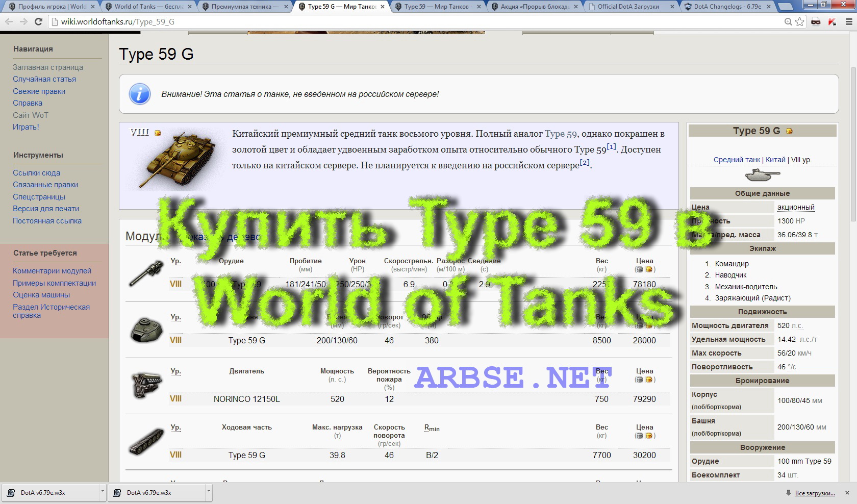Screen dimensions: 857x504
Task: Switch to the 'Type 59 — Мир Танков' tab
Action: 438,7
